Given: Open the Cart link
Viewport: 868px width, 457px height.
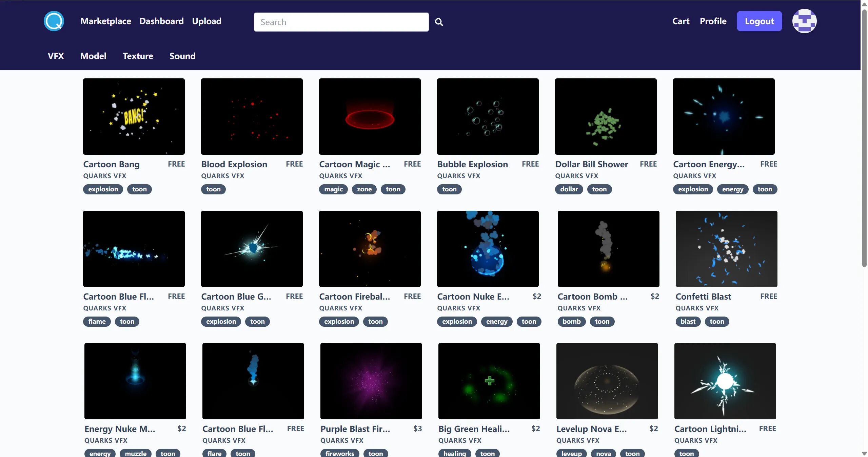Looking at the screenshot, I should pyautogui.click(x=680, y=21).
